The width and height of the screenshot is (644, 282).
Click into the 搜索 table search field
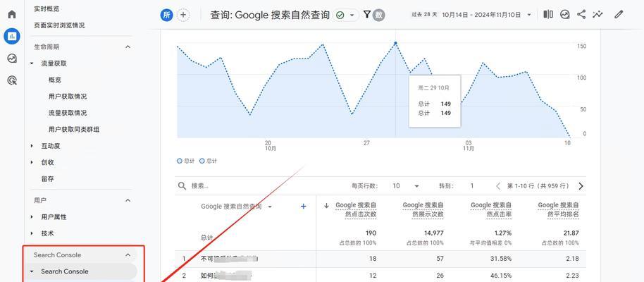coord(263,186)
